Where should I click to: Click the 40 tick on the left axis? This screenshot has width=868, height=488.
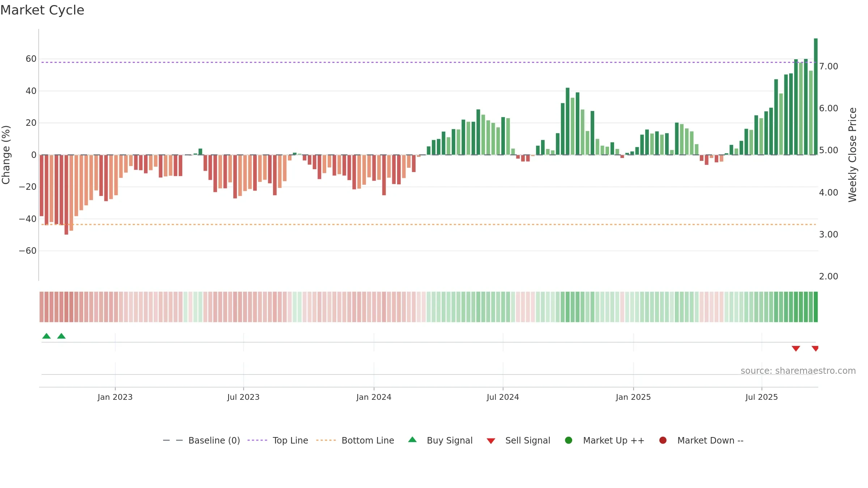coord(31,91)
